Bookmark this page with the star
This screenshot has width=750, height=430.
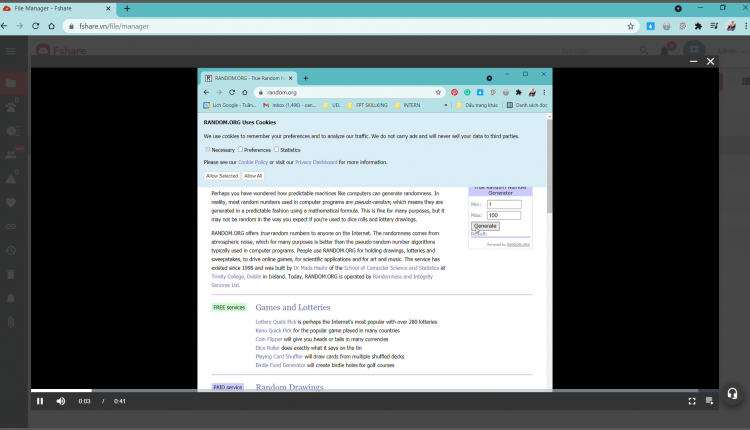[x=630, y=26]
